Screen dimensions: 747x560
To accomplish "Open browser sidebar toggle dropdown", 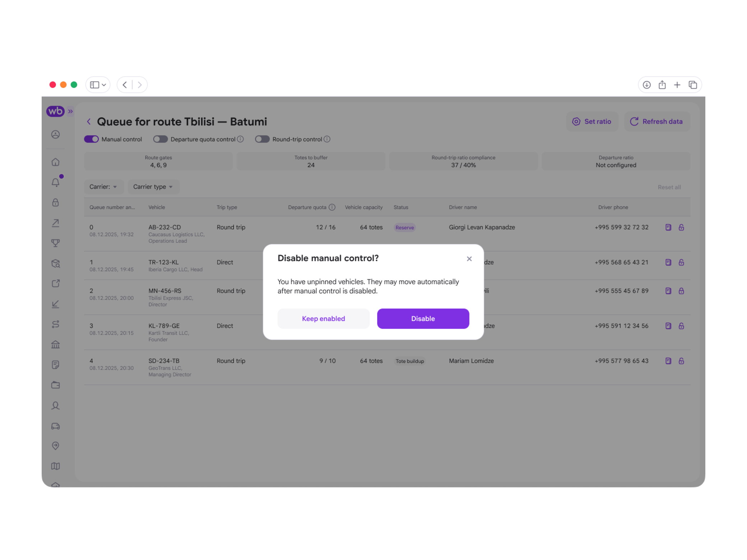I will (x=98, y=85).
